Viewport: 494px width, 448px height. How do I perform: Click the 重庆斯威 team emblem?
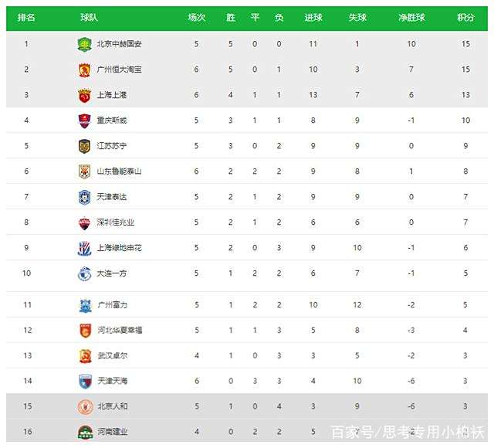pos(84,120)
